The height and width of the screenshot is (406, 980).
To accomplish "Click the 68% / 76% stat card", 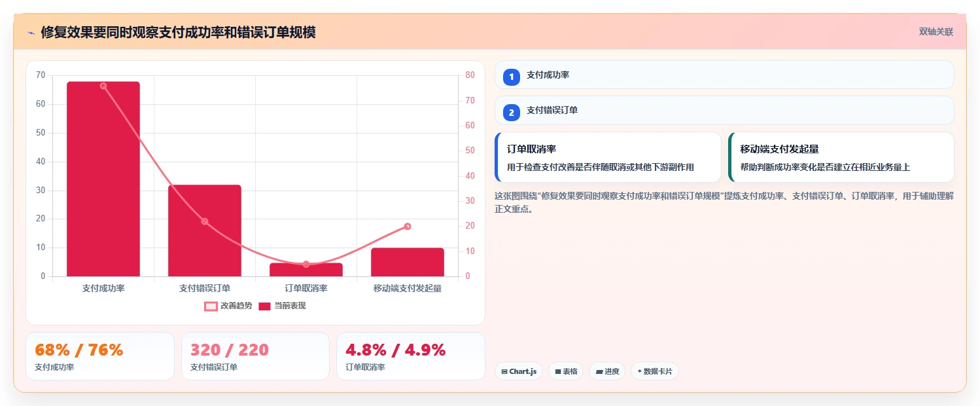I will (x=100, y=356).
